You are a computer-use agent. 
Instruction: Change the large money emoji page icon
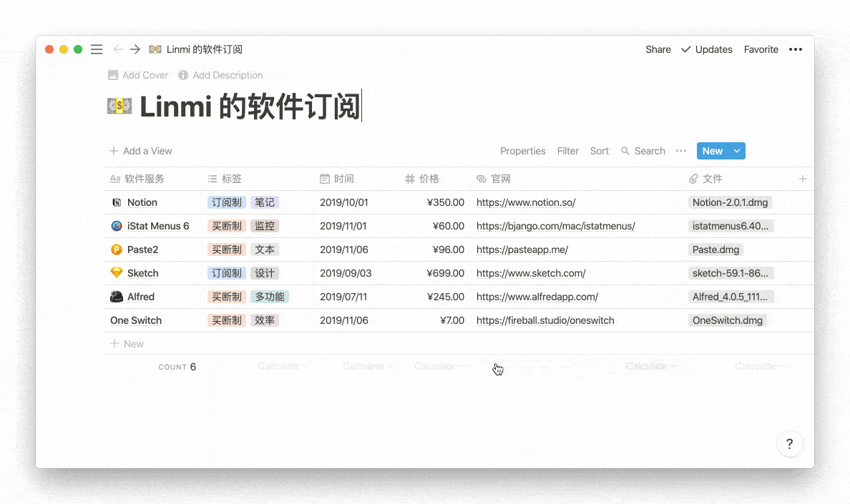[119, 106]
